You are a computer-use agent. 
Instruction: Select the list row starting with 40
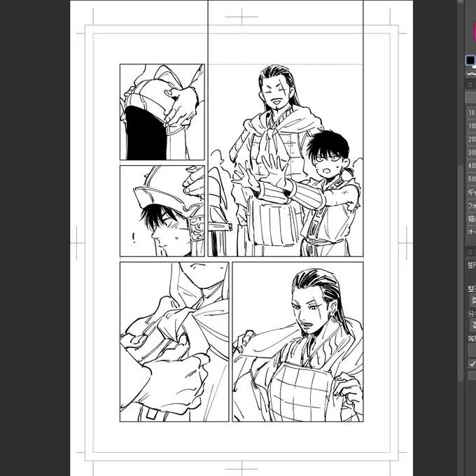point(471,166)
